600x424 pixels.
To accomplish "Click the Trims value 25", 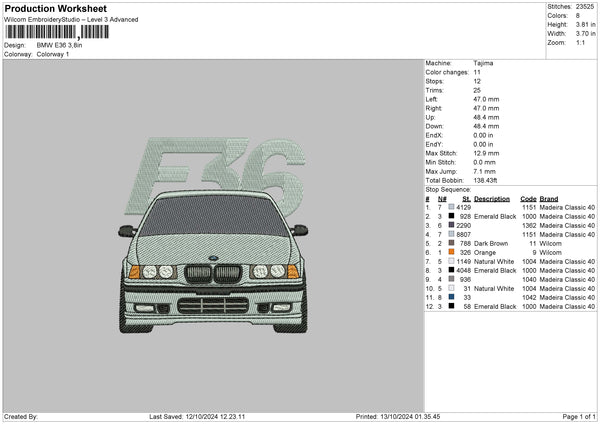I will pyautogui.click(x=477, y=90).
